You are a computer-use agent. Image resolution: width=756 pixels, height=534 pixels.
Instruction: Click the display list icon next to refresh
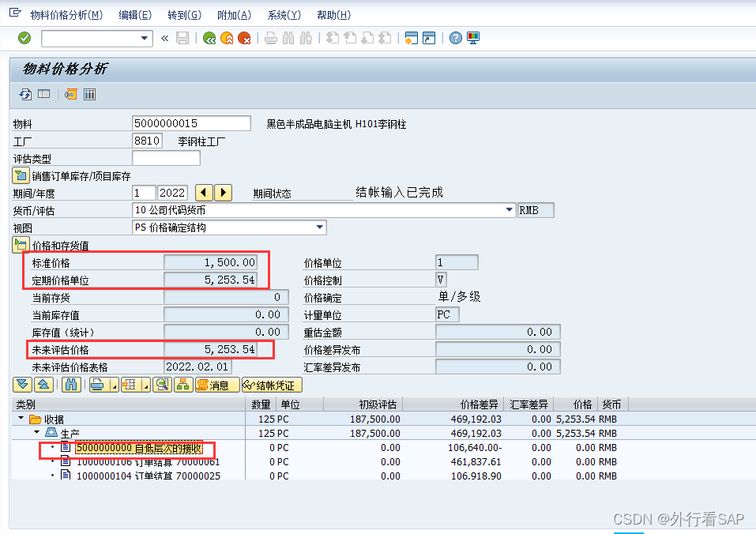(x=44, y=94)
